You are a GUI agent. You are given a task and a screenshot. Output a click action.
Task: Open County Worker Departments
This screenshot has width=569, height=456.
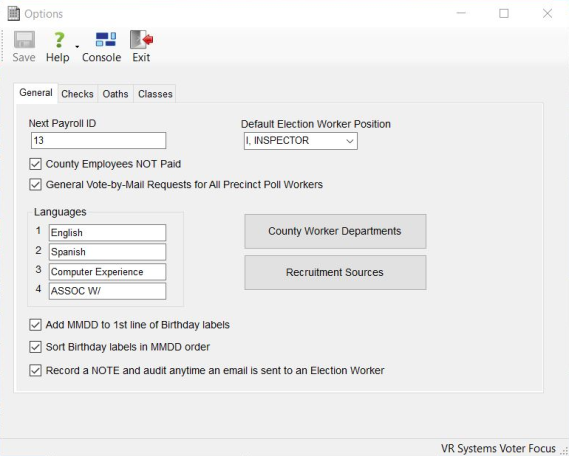coord(335,231)
